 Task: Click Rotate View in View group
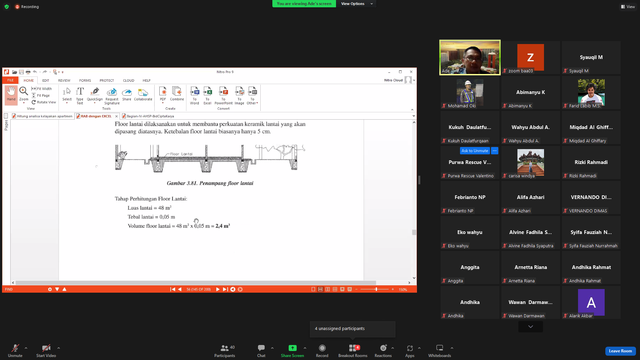click(43, 102)
